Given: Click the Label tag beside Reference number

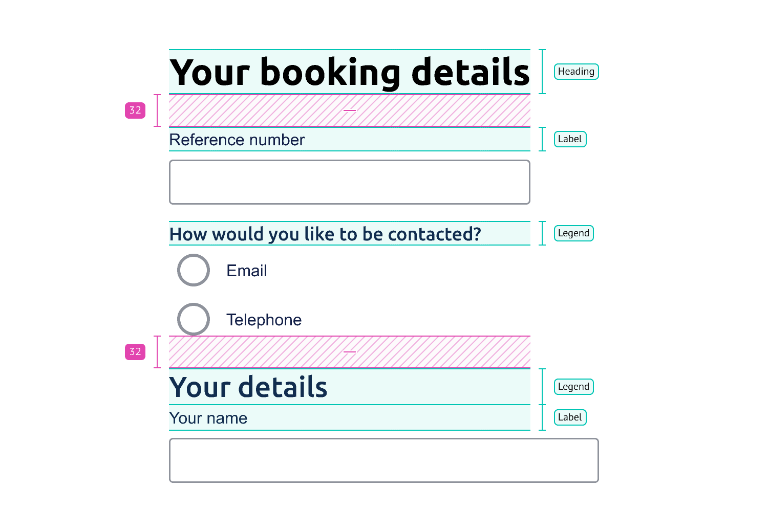Looking at the screenshot, I should point(570,139).
